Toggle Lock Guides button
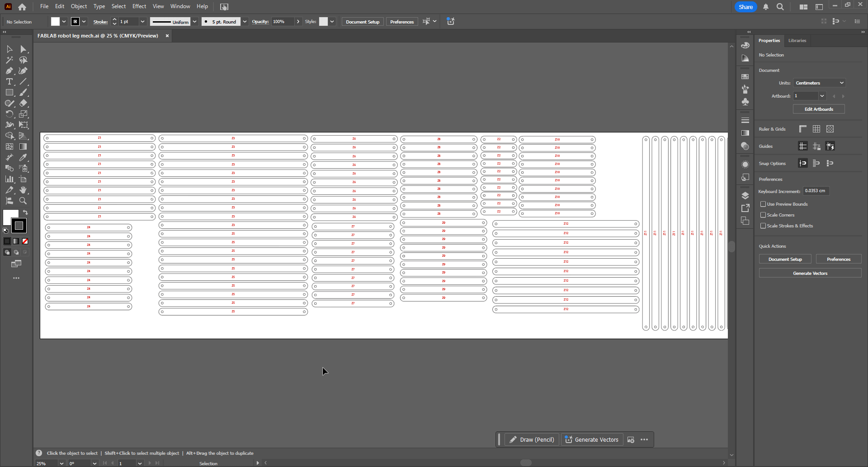 (x=816, y=146)
